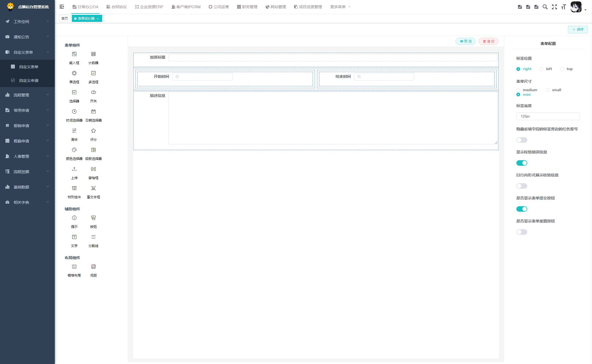This screenshot has height=364, width=592.
Task: Toggle the sidebar collapse hamburger icon
Action: (x=62, y=7)
